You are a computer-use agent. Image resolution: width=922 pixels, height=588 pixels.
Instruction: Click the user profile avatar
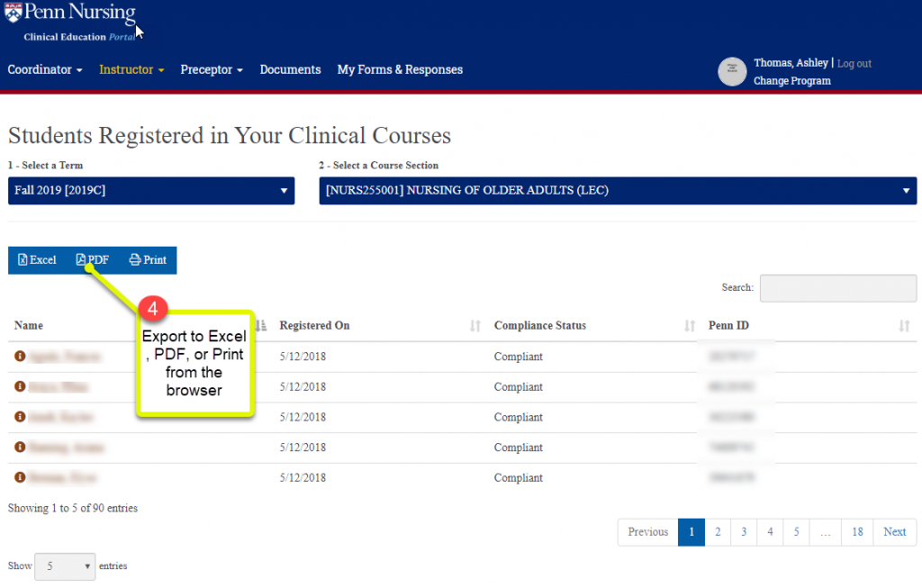[732, 72]
